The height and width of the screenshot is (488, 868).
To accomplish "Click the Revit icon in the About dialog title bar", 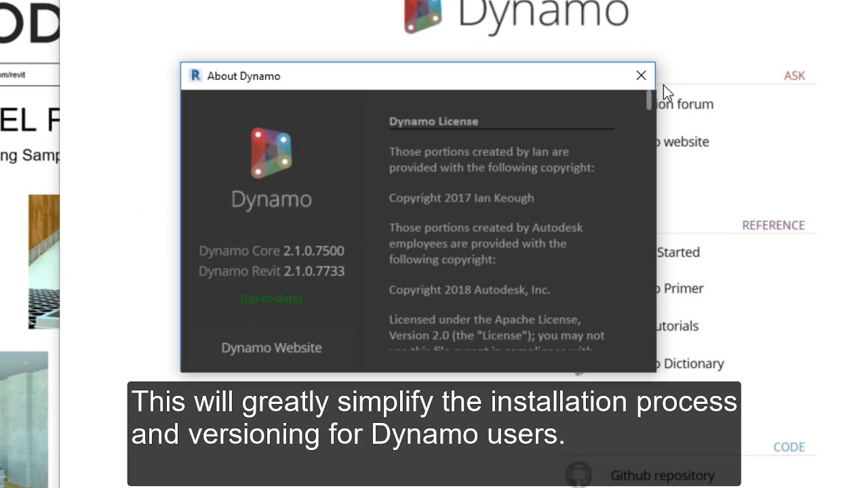I will (195, 75).
